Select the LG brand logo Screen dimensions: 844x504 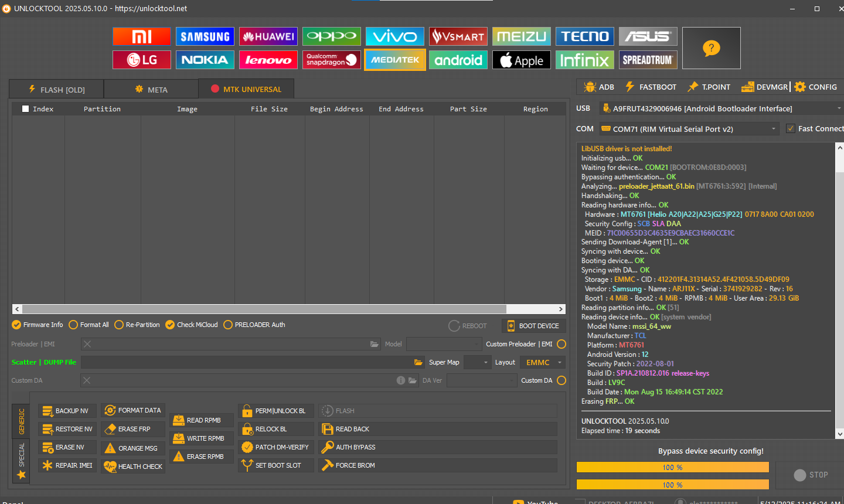142,60
